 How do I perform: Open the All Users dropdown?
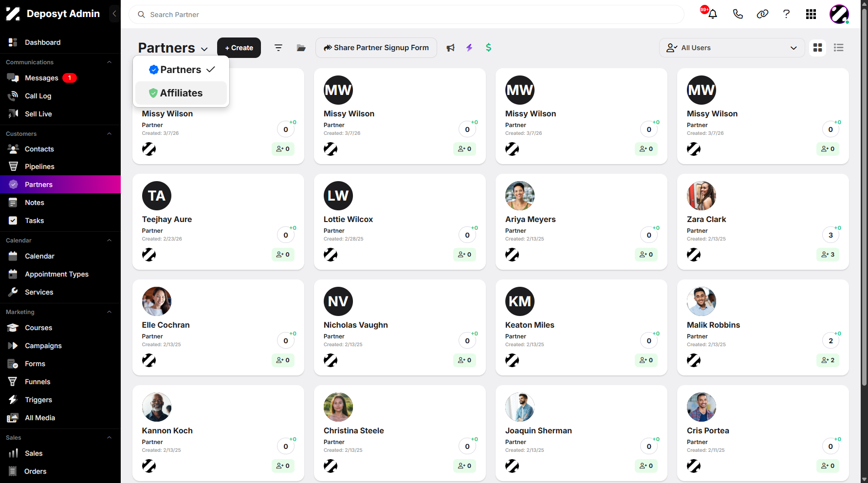(732, 48)
